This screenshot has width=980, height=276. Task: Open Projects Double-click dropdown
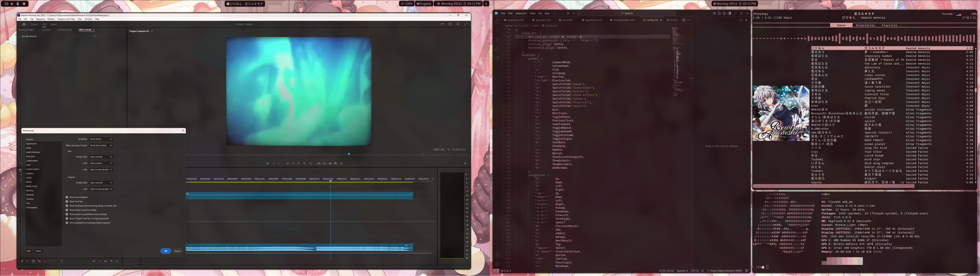click(101, 183)
